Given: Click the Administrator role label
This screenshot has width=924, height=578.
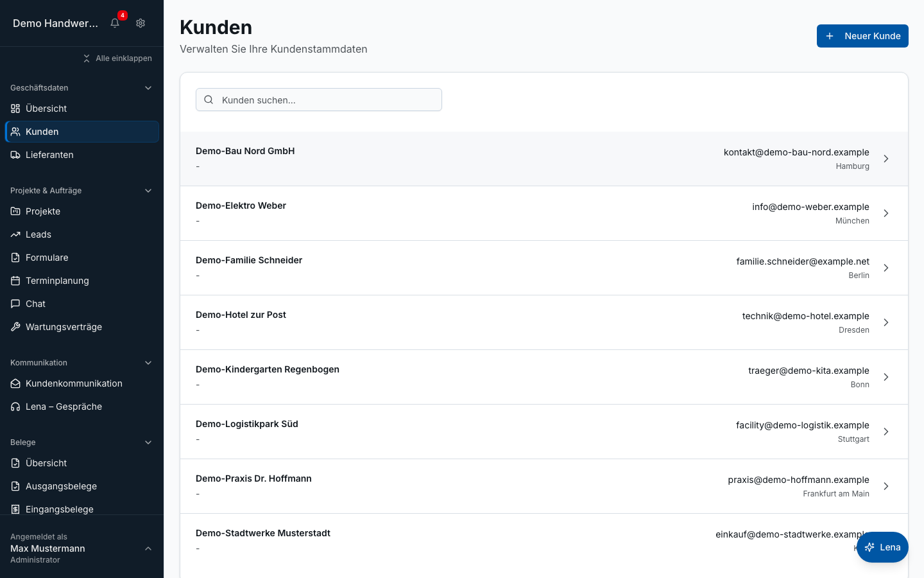Looking at the screenshot, I should point(35,560).
